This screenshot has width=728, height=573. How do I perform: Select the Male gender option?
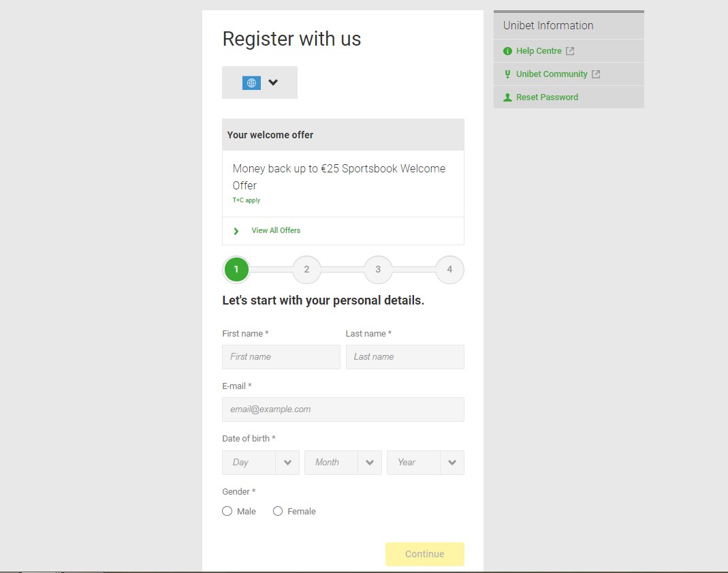coord(227,511)
